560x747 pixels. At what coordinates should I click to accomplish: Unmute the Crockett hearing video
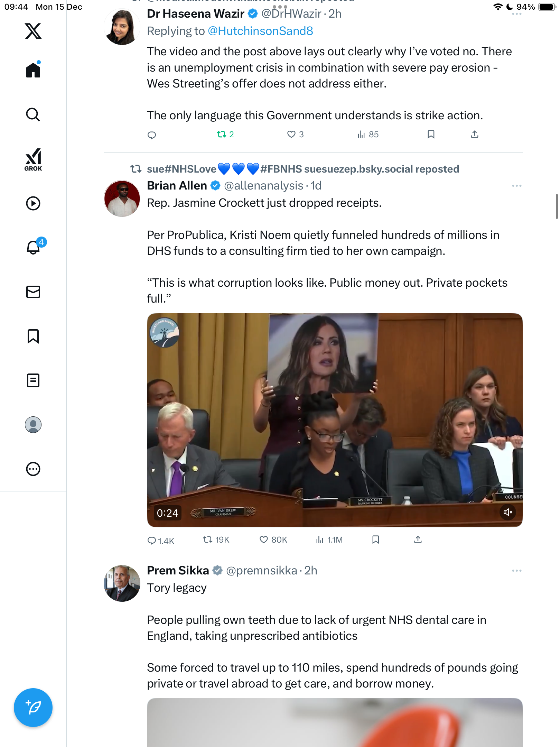pos(507,512)
